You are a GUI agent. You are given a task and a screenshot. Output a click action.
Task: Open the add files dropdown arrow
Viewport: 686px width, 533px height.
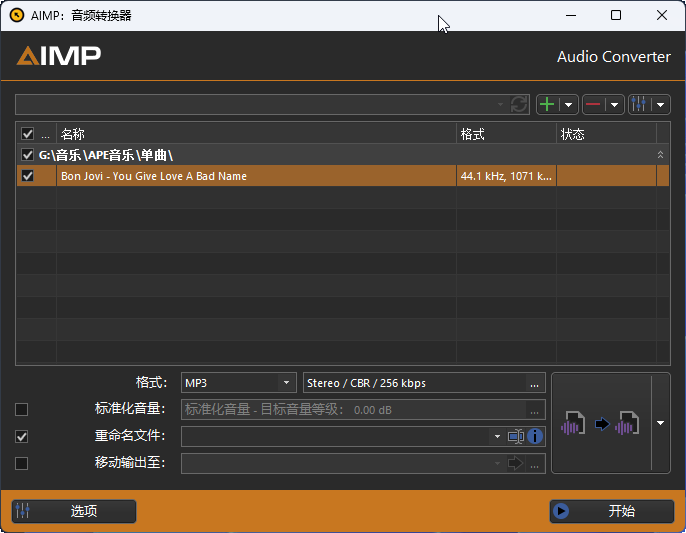coord(568,105)
